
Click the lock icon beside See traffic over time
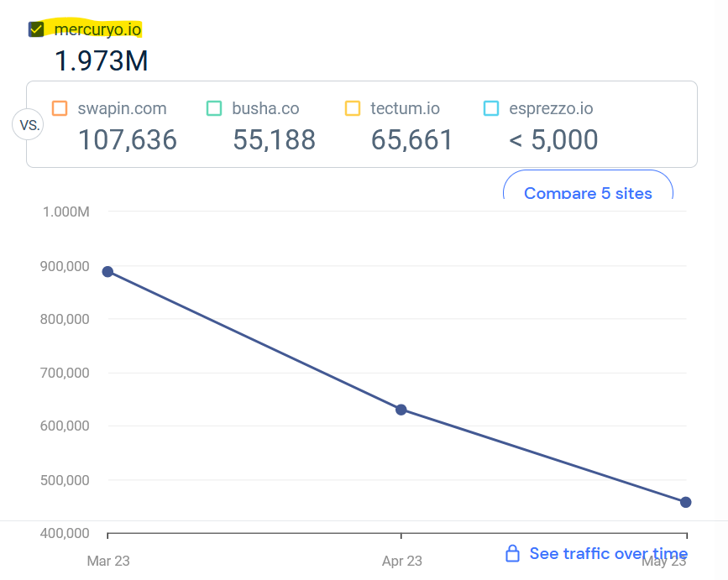tap(512, 553)
